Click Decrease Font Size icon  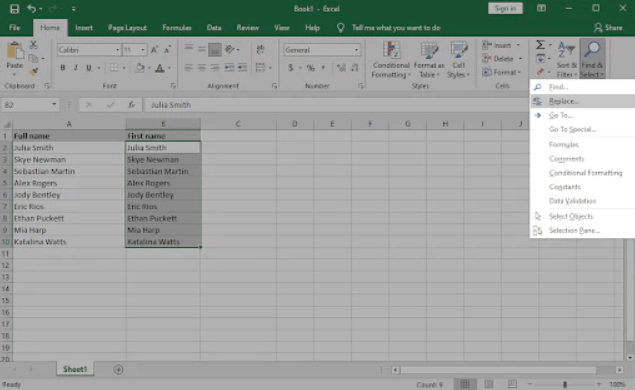pos(167,50)
